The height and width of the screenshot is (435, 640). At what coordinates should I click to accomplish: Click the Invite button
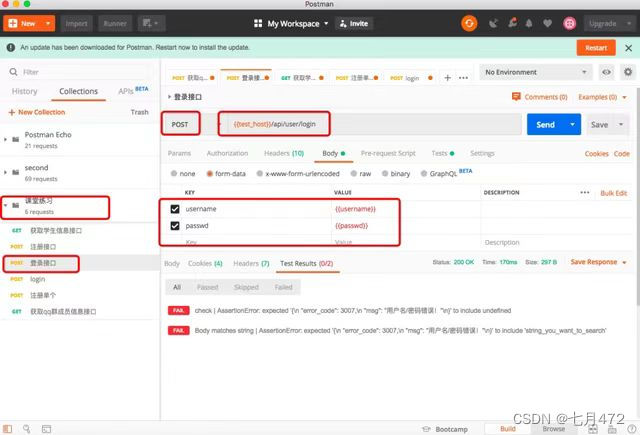pos(354,23)
